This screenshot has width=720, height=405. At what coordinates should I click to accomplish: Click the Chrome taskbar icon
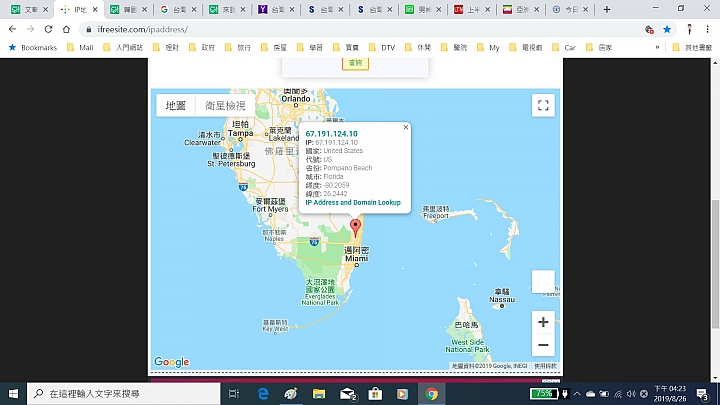(431, 394)
